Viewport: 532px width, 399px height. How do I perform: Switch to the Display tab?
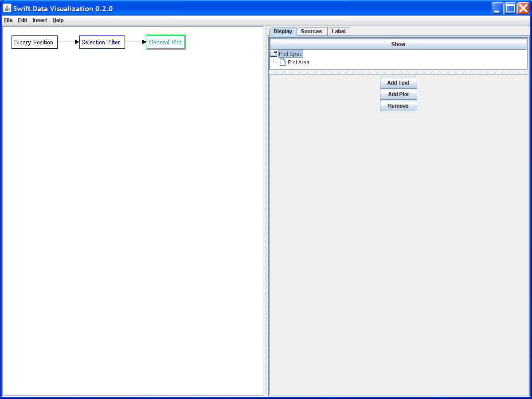pos(283,31)
